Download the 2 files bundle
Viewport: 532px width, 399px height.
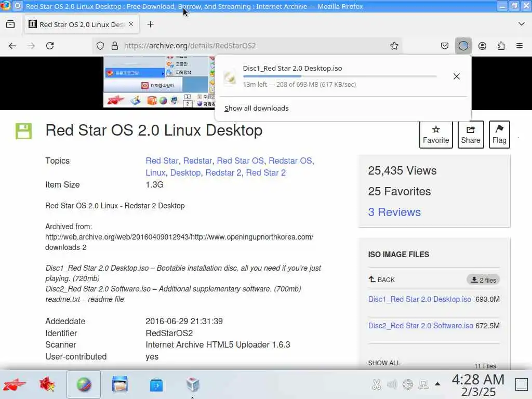tap(483, 280)
